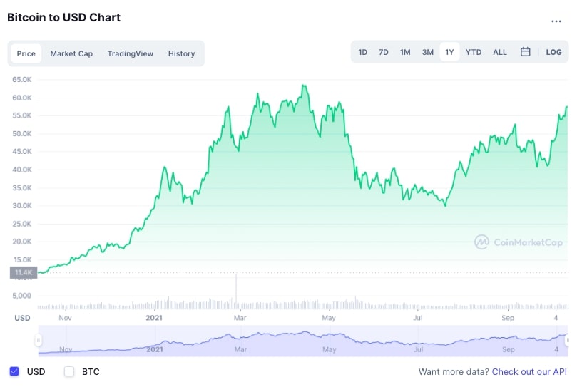Viewport: 582px width, 392px height.
Task: Switch chart to 3M range
Action: pos(428,52)
